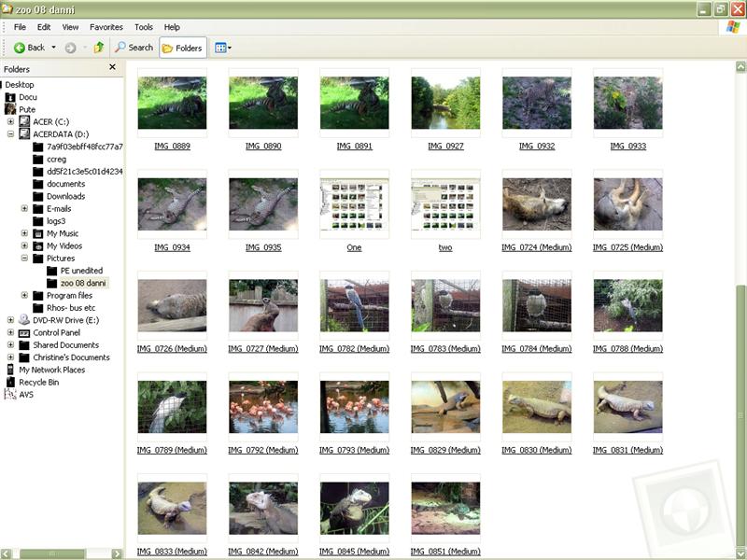Collapse the Pictures folder node
Screen dimensions: 747x560
tap(25, 259)
